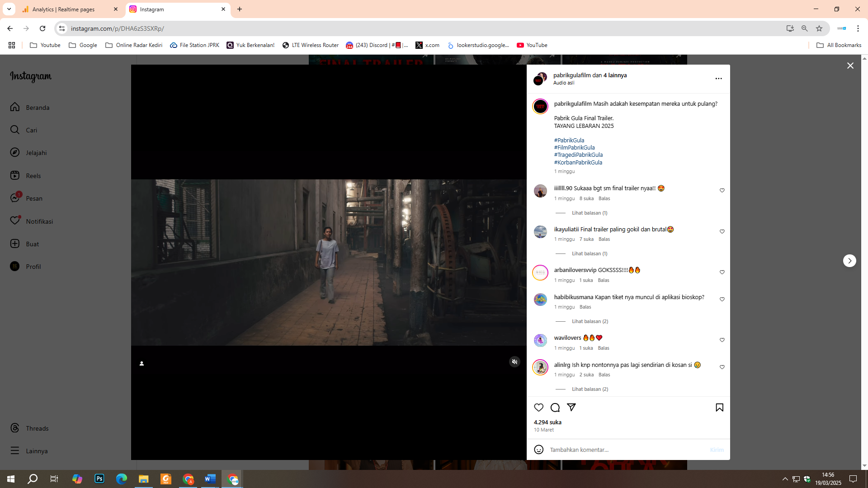This screenshot has width=868, height=488.
Task: Open post options three-dot menu
Action: tap(718, 79)
